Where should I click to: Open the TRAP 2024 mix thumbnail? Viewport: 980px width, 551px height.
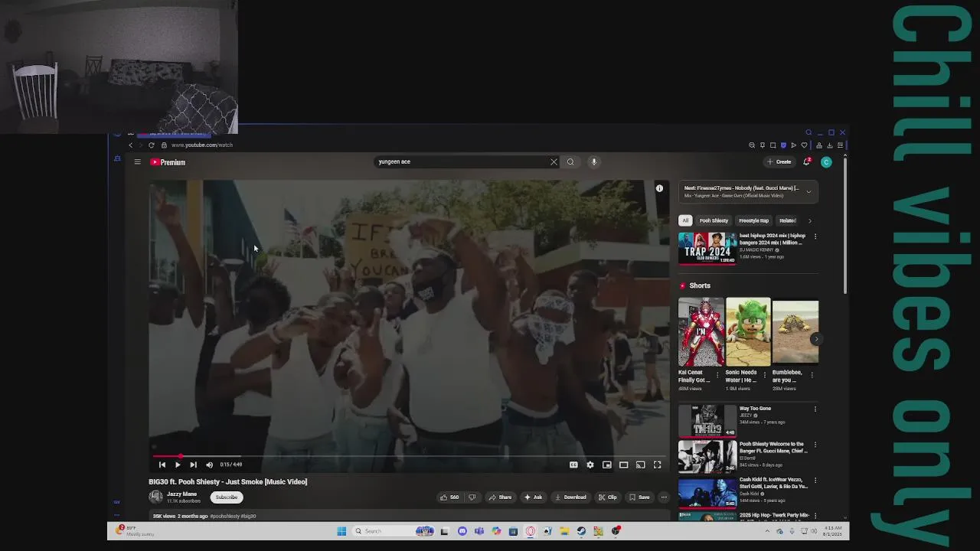[707, 249]
